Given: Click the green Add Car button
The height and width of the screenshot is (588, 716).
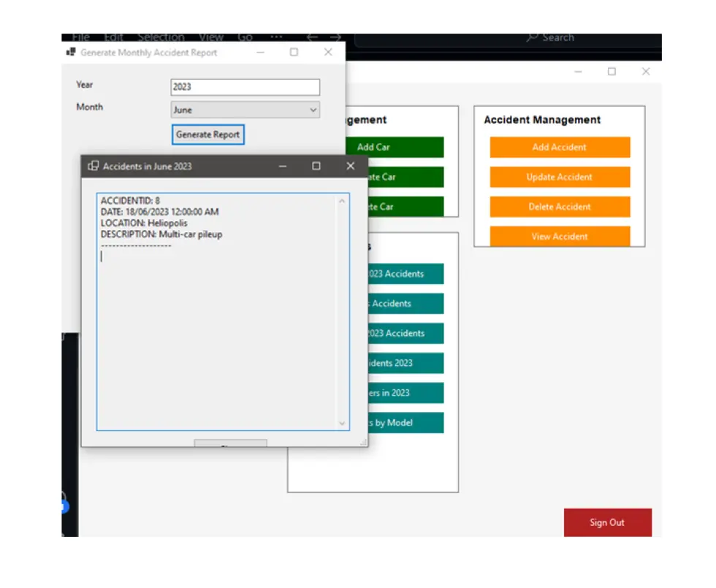Looking at the screenshot, I should tap(395, 147).
